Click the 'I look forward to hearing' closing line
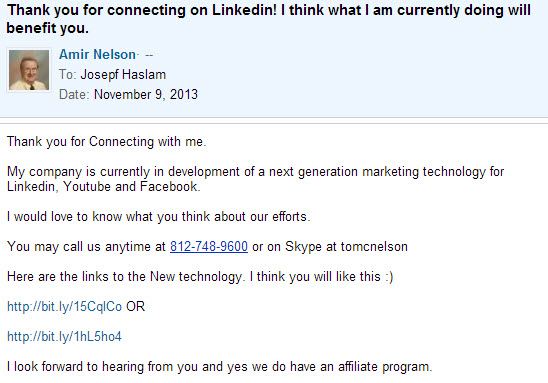548x383 pixels. 220,367
